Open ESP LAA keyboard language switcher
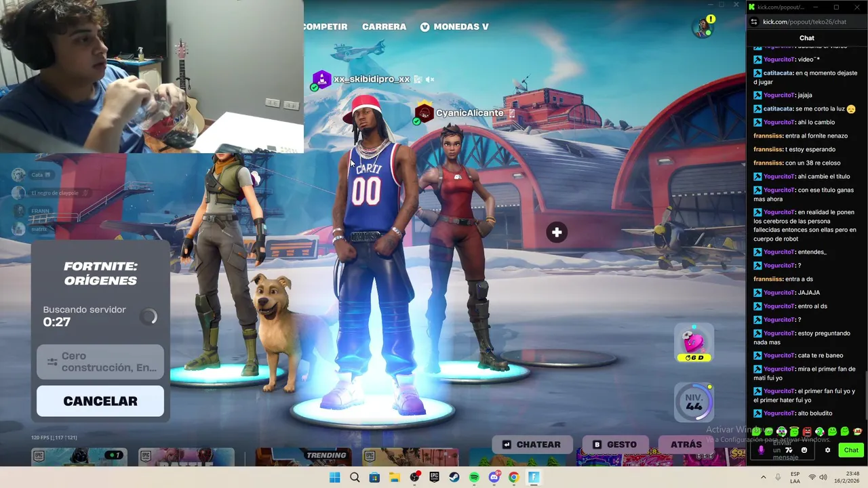Screen dimensions: 868x488 tap(795, 478)
